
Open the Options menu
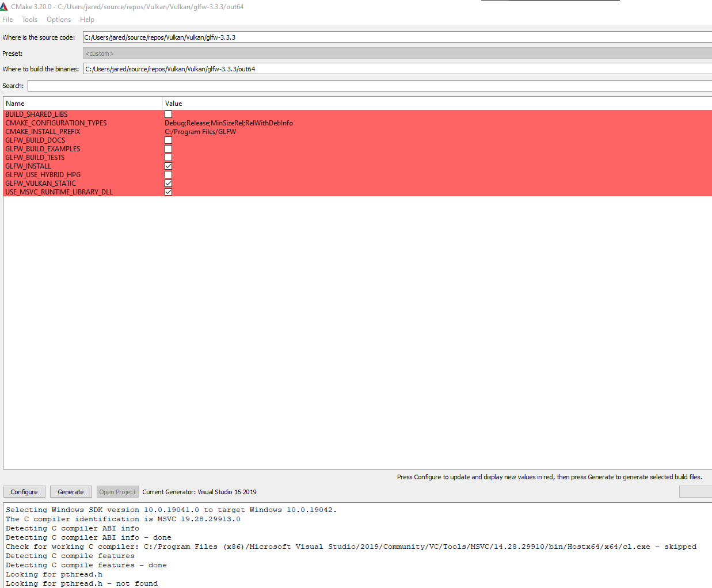[x=59, y=20]
